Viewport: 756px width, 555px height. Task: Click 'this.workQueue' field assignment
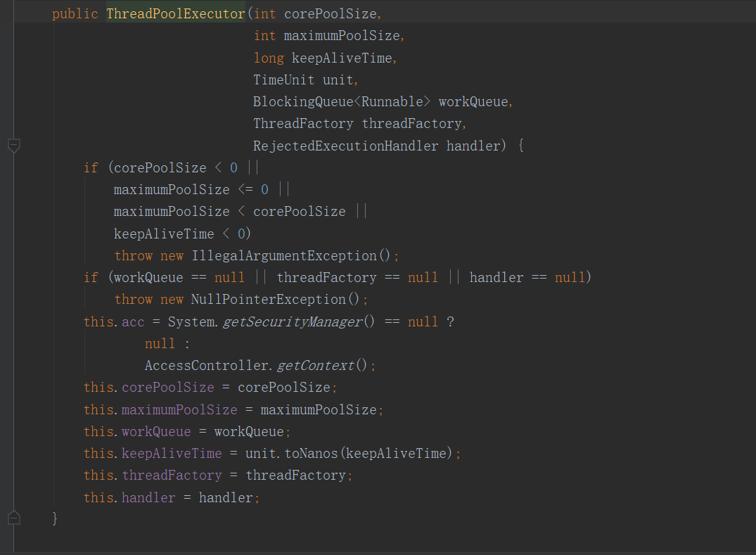click(x=137, y=432)
